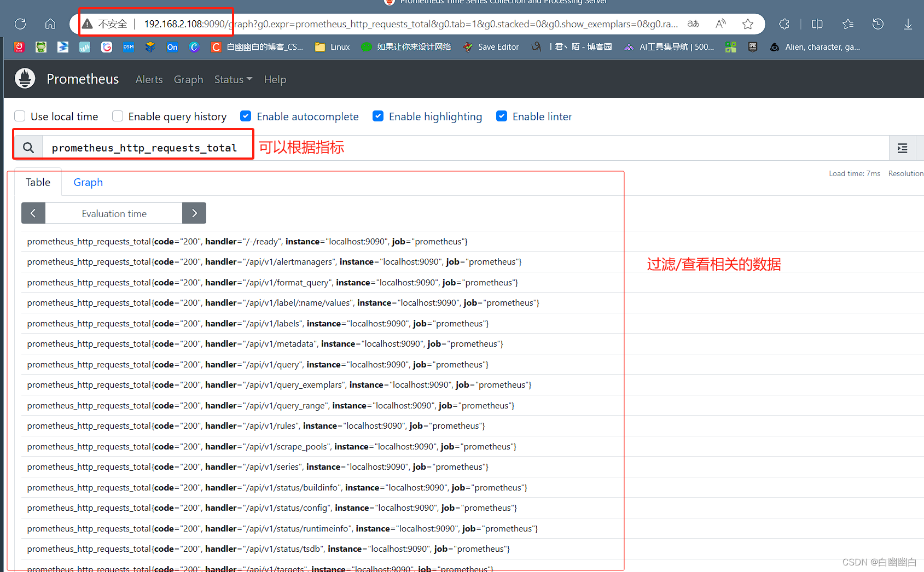
Task: Open the not-secure warning triangle icon
Action: [x=88, y=24]
